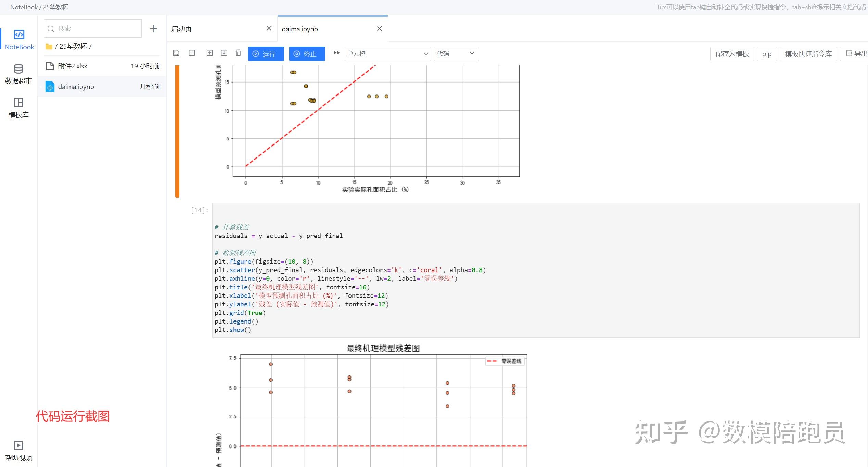Screen dimensions: 868x467
Task: Open the 数据超市 sidebar panel
Action: pyautogui.click(x=18, y=74)
